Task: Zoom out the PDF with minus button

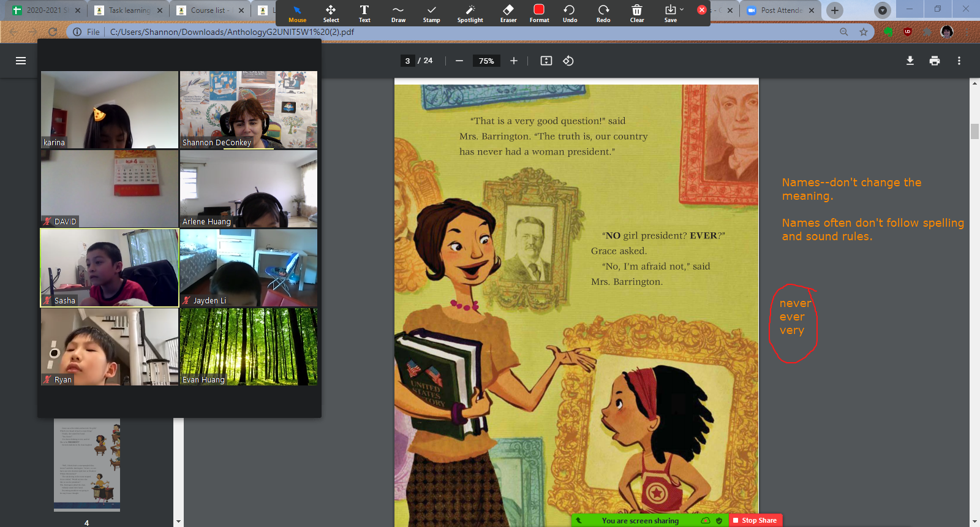Action: 459,61
